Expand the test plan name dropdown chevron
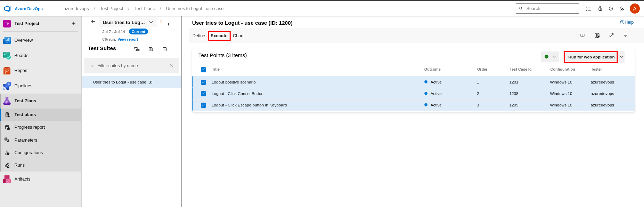The height and width of the screenshot is (207, 644). click(x=151, y=22)
